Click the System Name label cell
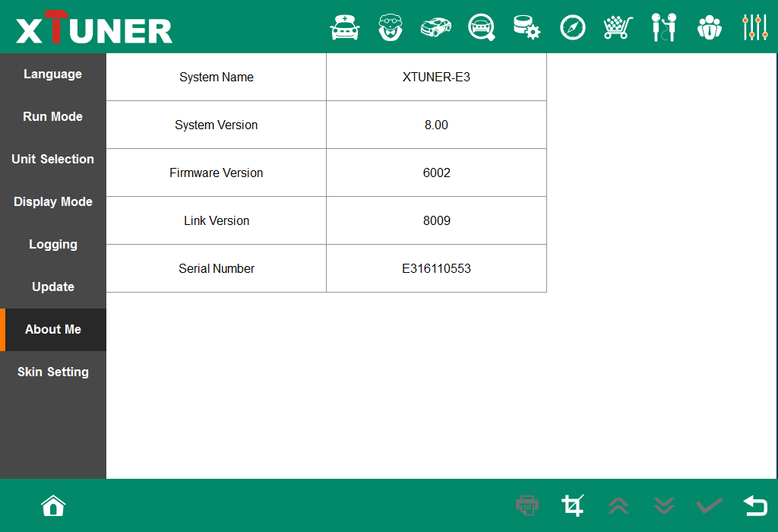The height and width of the screenshot is (532, 778). pyautogui.click(x=217, y=77)
